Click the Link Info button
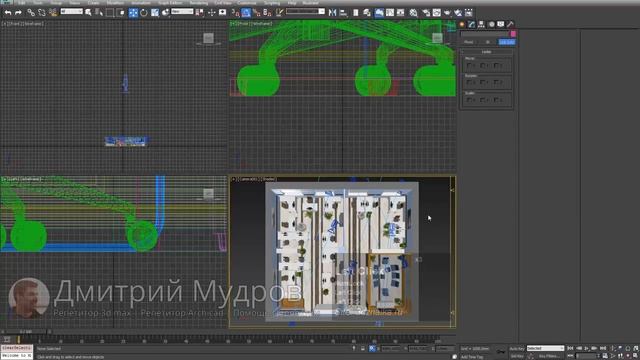Image resolution: width=640 pixels, height=360 pixels. [x=507, y=42]
